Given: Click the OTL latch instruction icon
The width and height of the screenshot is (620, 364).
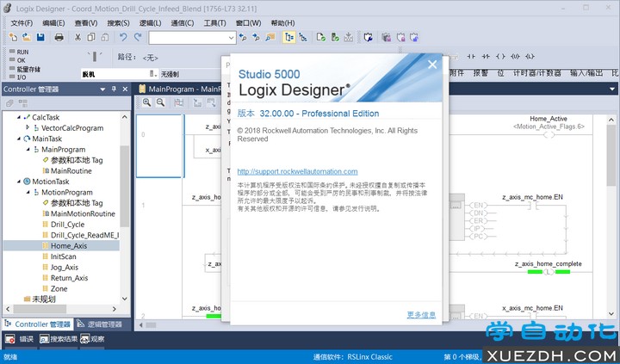Looking at the screenshot, I should (530, 57).
